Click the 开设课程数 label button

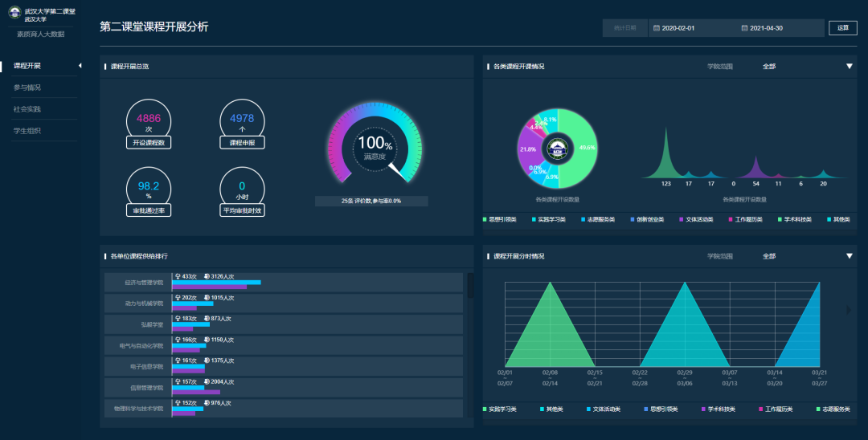(149, 143)
